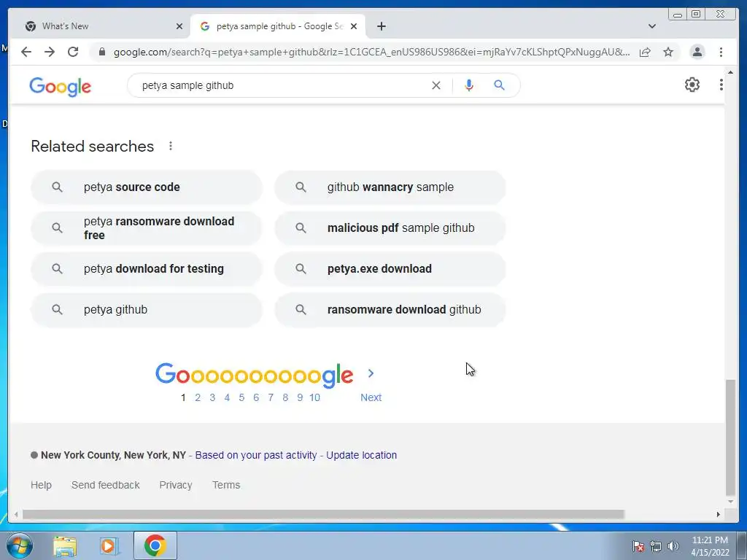Click the address bar URL
The image size is (747, 560).
click(371, 52)
